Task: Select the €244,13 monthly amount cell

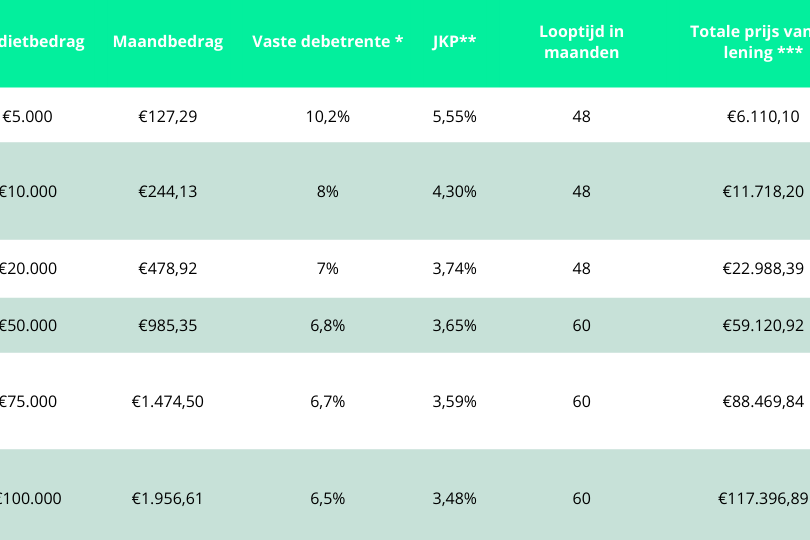Action: coord(168,191)
